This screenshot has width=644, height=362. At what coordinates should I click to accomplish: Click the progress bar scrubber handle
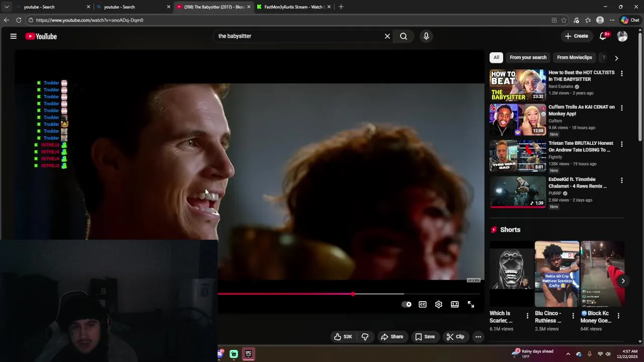pos(353,294)
